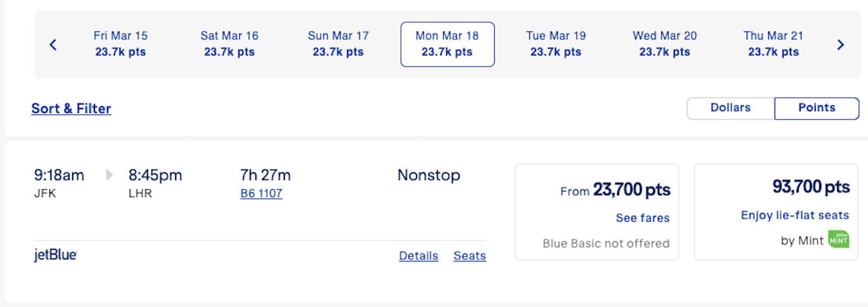Viewport: 868px width, 307px height.
Task: Expand See fares for 23,700 pts
Action: click(x=642, y=218)
